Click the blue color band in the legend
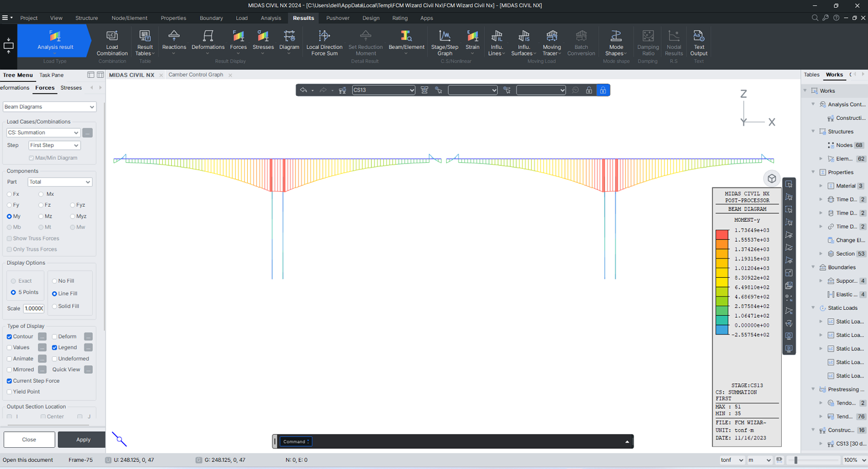 (722, 330)
